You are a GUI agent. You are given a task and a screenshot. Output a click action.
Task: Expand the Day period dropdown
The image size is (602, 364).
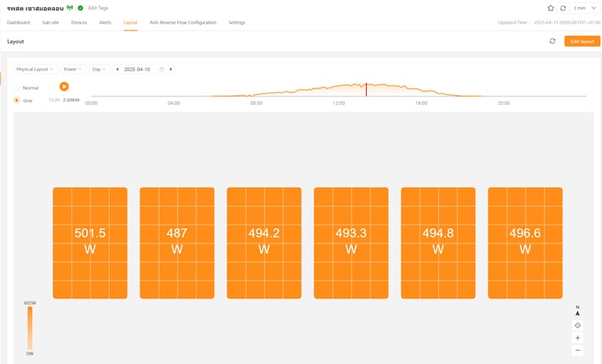(x=99, y=69)
